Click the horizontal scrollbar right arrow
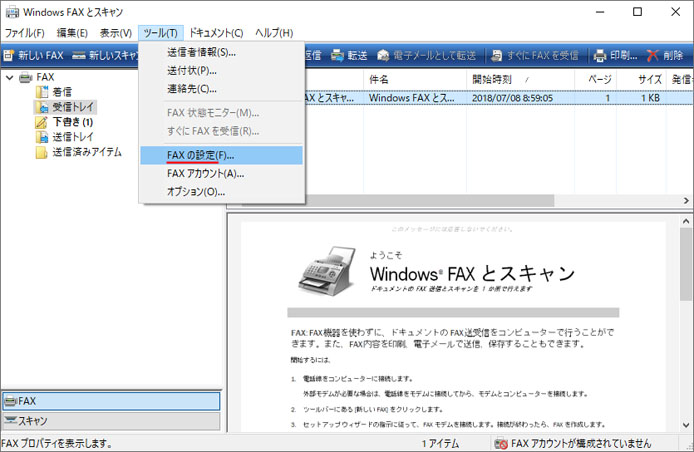The image size is (694, 452). pos(686,201)
